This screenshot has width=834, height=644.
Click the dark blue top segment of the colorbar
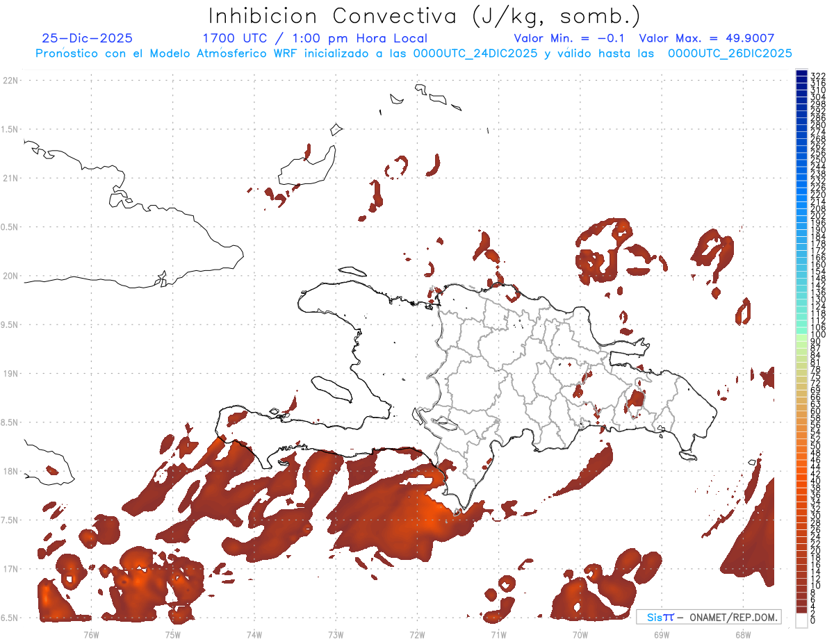pyautogui.click(x=801, y=74)
